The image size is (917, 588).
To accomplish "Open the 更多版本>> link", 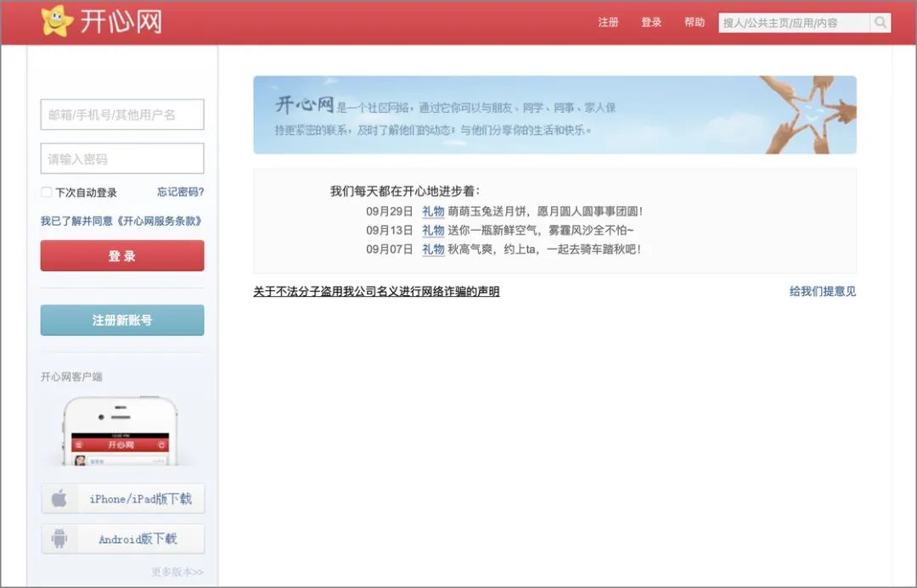I will (x=177, y=572).
